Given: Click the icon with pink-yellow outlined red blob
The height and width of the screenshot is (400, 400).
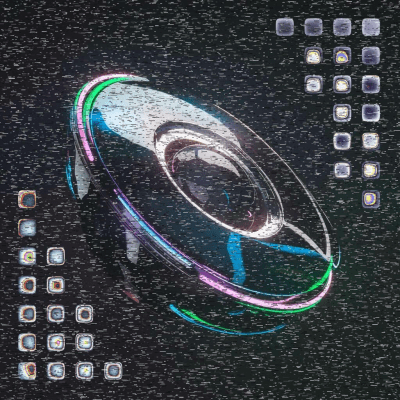Looking at the screenshot, I should pos(27,371).
